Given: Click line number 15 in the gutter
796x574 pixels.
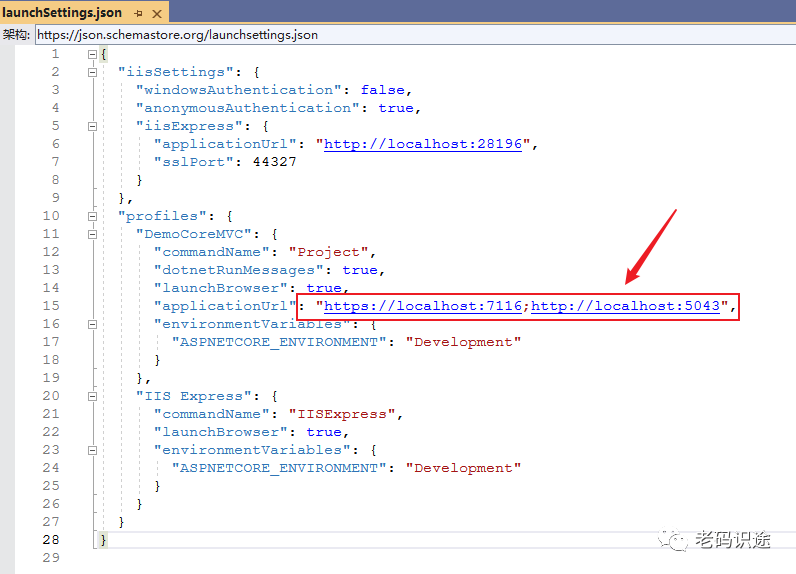Looking at the screenshot, I should click(51, 306).
